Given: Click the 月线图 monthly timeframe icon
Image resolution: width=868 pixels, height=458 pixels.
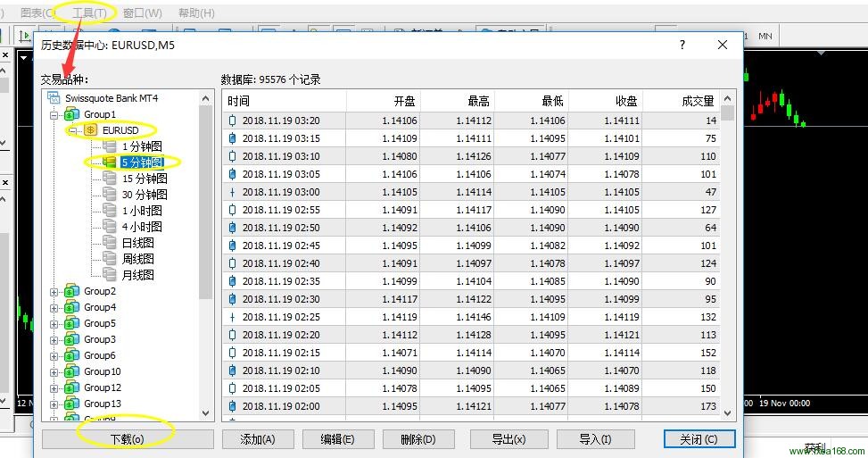Looking at the screenshot, I should pos(110,275).
